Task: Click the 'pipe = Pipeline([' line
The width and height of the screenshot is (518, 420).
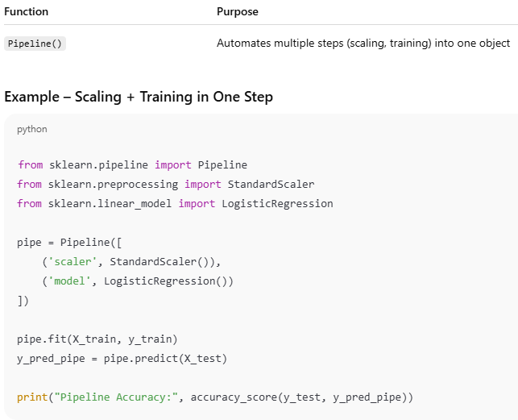Action: point(69,243)
